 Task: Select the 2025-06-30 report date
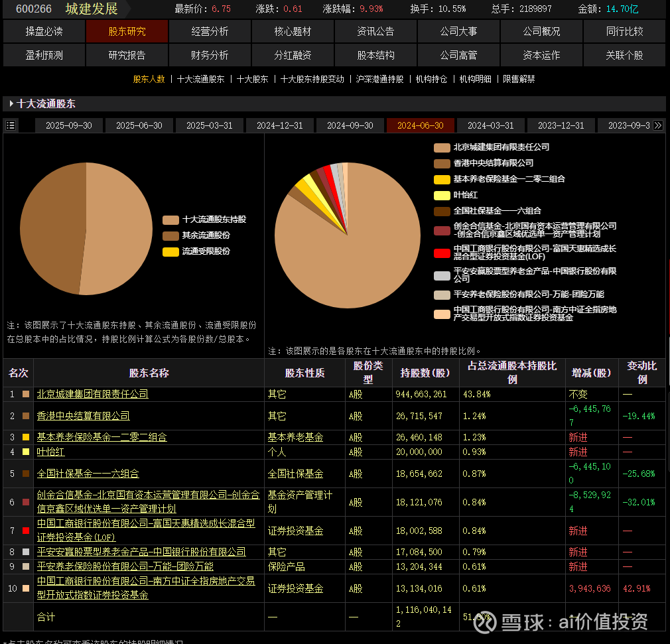[x=139, y=125]
